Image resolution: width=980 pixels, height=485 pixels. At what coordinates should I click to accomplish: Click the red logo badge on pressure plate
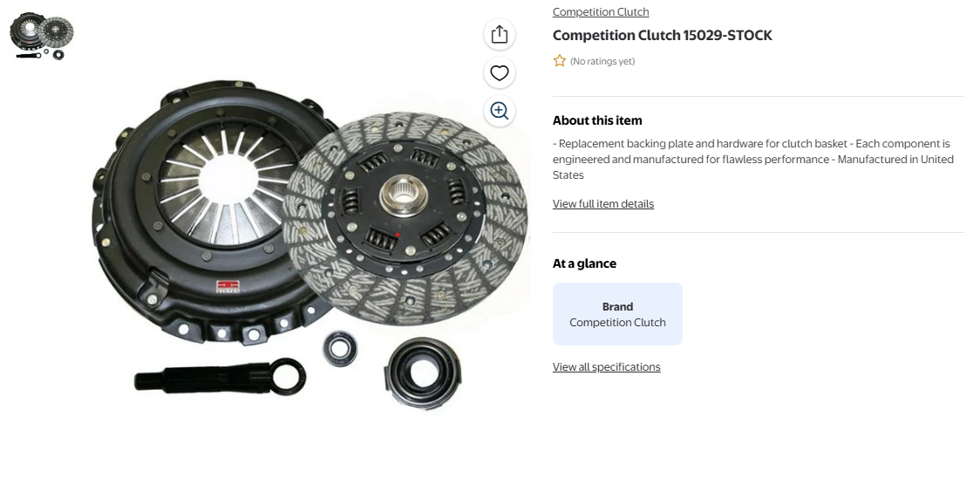[x=228, y=286]
